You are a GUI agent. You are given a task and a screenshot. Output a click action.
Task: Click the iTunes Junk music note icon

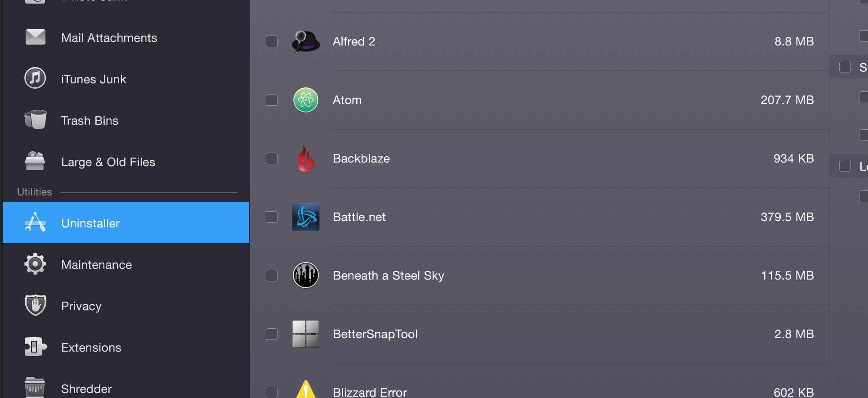[x=35, y=78]
